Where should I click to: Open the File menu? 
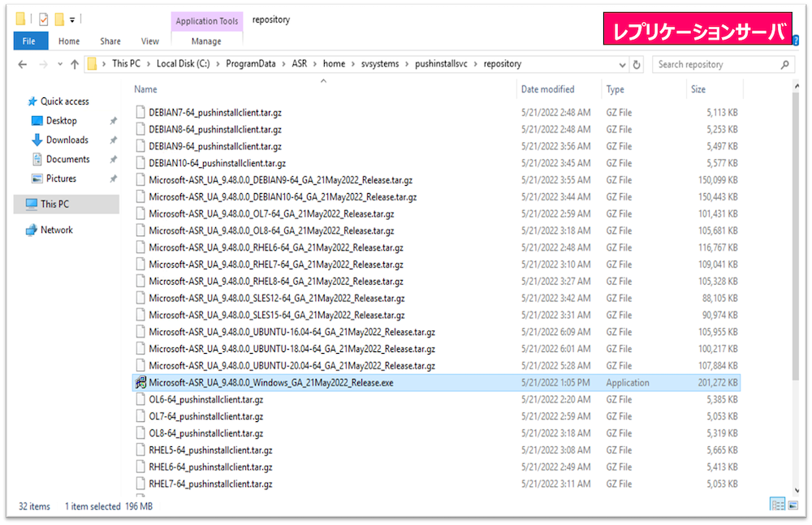(x=28, y=41)
